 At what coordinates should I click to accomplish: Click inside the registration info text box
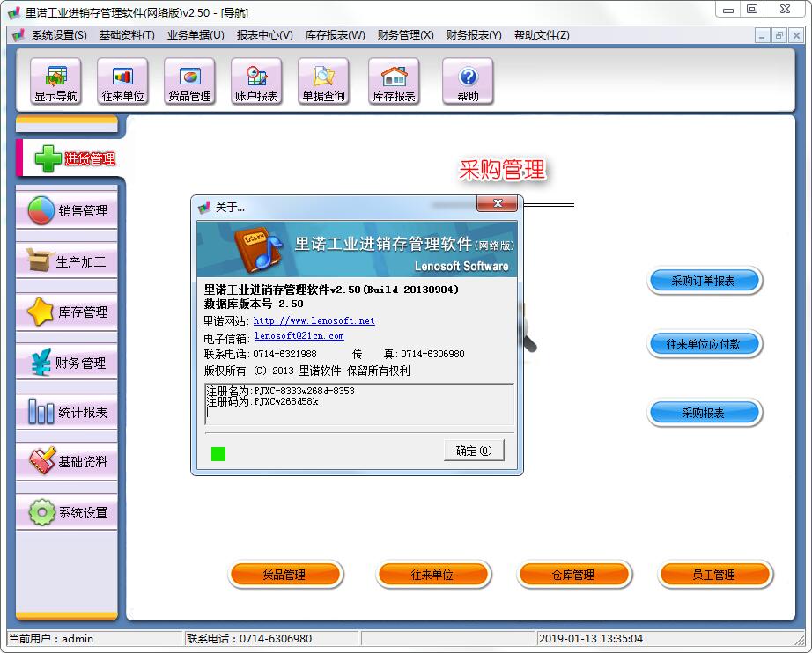coord(359,404)
